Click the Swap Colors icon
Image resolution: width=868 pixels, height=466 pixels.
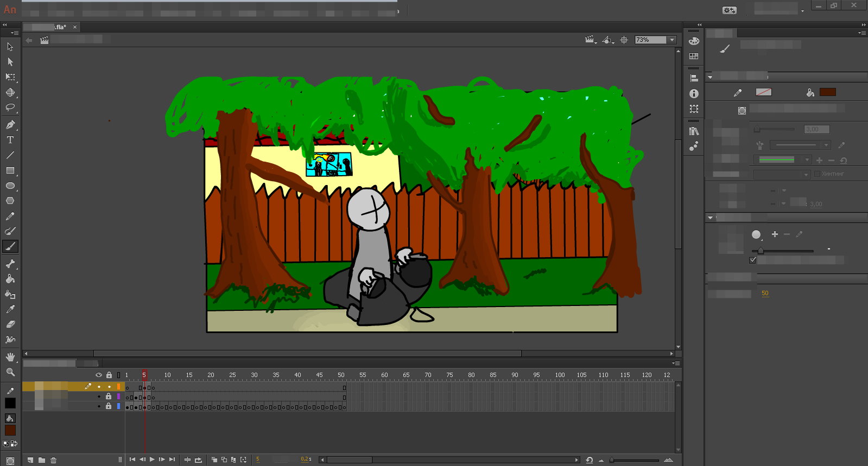(14, 444)
